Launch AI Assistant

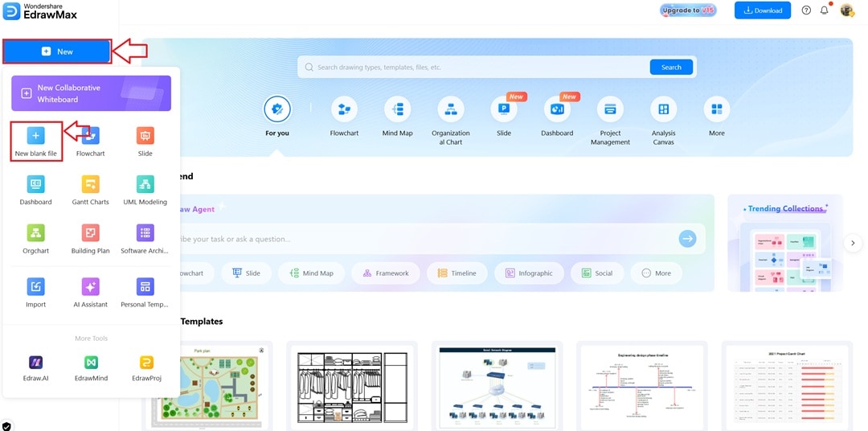[90, 293]
